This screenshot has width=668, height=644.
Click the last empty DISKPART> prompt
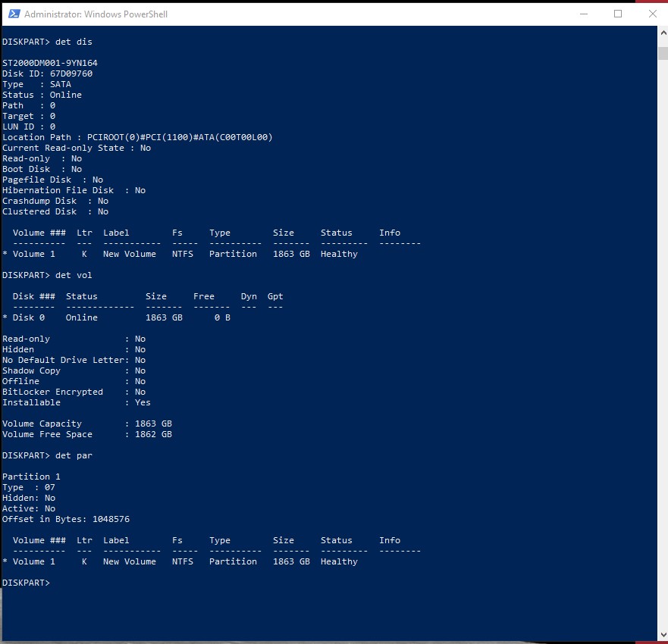click(x=26, y=583)
